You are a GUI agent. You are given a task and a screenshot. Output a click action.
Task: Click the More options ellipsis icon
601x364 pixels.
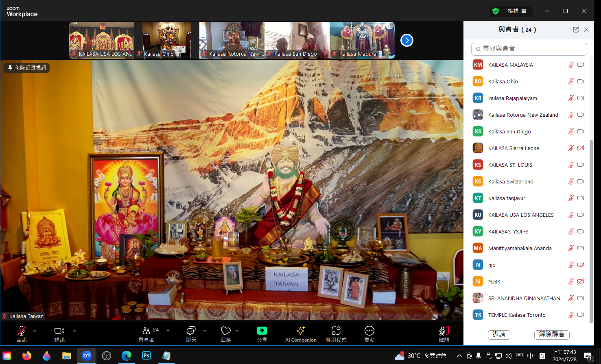[369, 331]
